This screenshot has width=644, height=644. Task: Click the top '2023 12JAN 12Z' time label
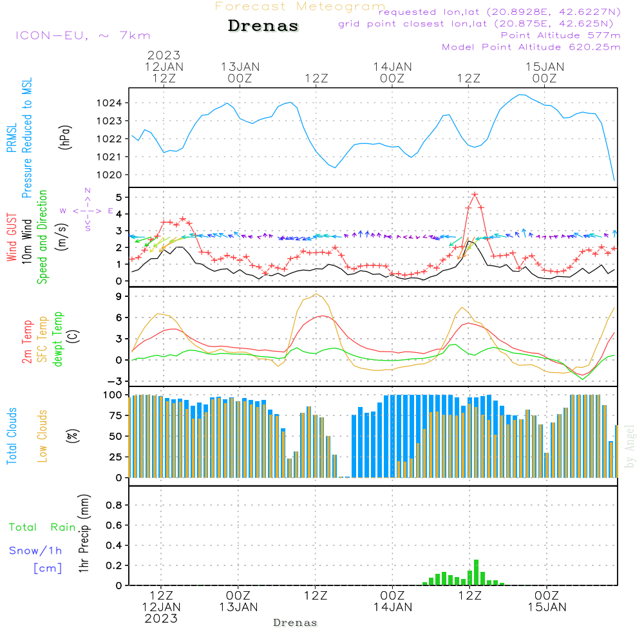pyautogui.click(x=164, y=67)
